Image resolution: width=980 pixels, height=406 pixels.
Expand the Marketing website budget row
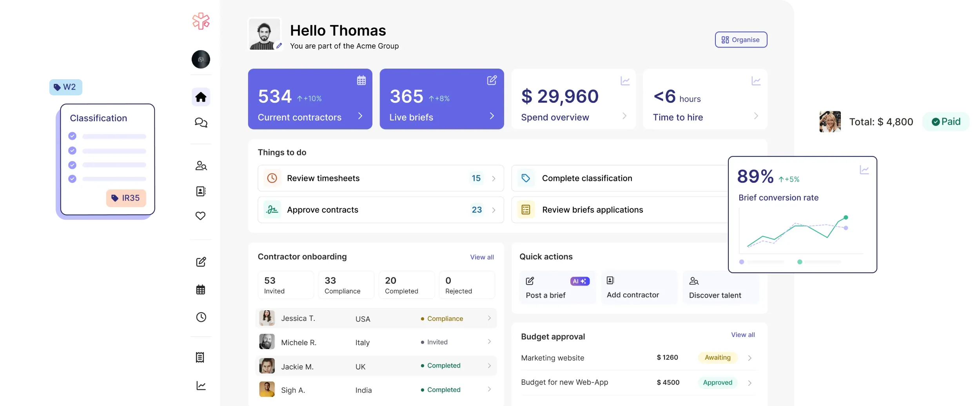point(750,358)
